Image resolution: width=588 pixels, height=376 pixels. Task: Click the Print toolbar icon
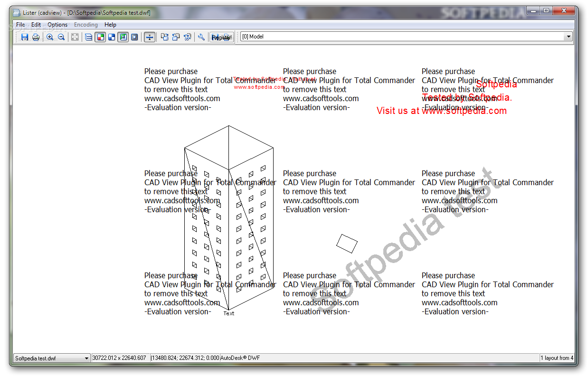point(36,37)
